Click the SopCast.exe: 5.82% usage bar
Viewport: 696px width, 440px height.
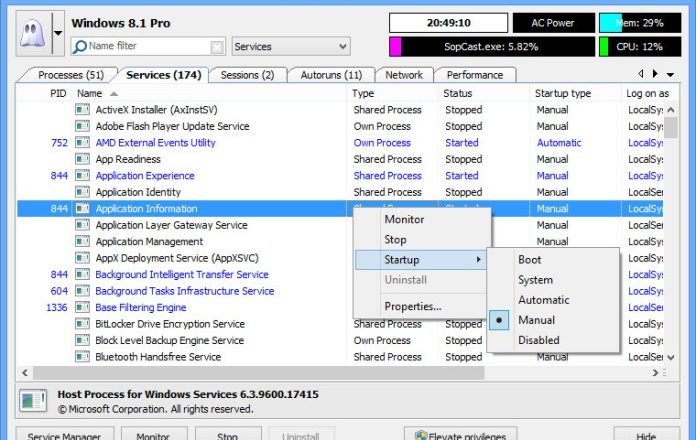tap(492, 47)
